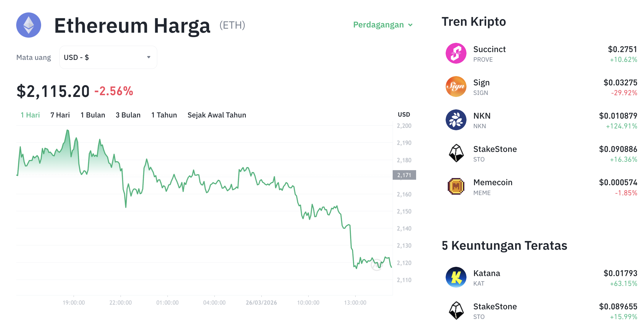644x327 pixels.
Task: Click the Katana KAT icon
Action: (455, 277)
